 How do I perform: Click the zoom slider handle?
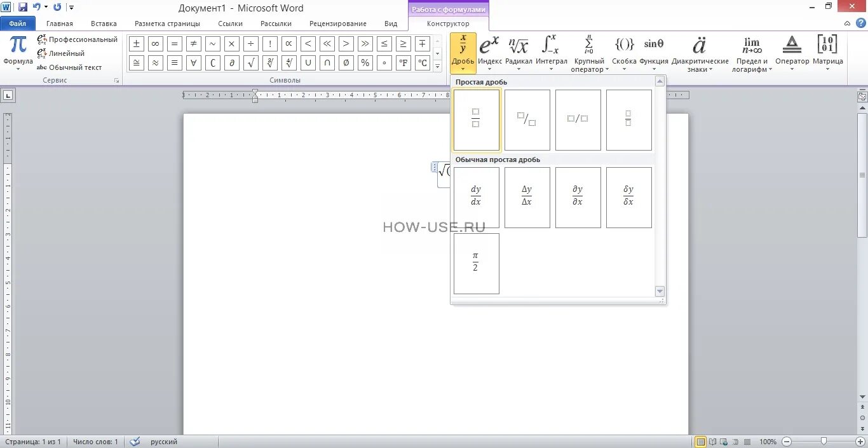click(824, 441)
